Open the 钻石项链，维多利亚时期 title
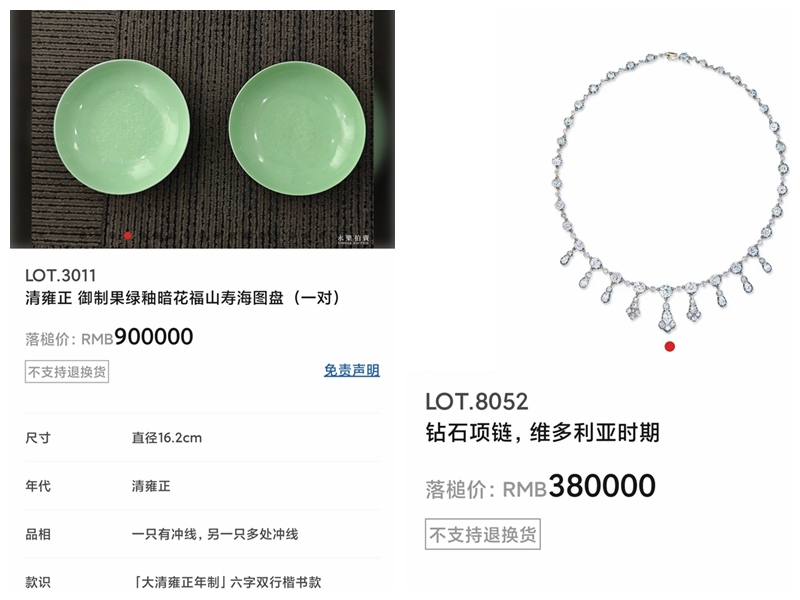The image size is (800, 600). 543,433
